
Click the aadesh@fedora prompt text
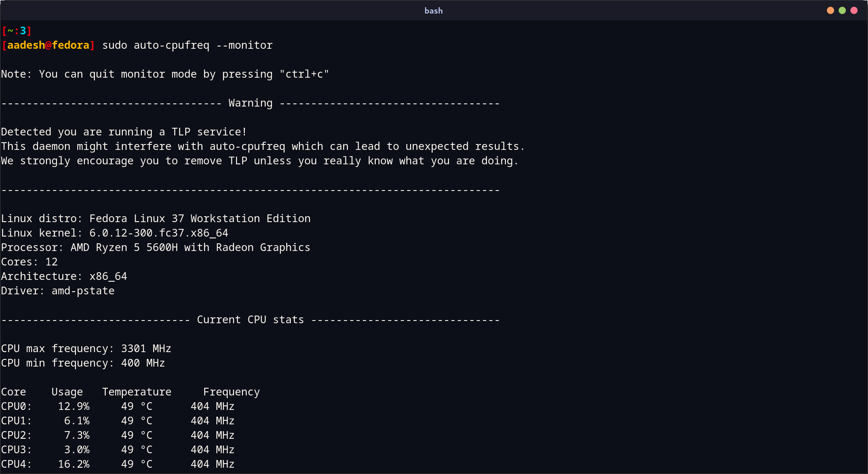(48, 45)
